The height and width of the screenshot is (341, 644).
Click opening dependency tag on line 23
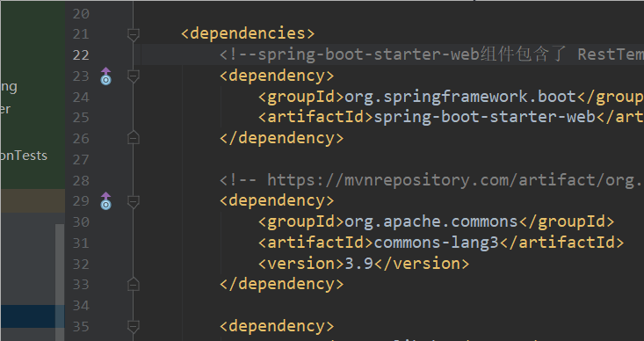[x=277, y=76]
